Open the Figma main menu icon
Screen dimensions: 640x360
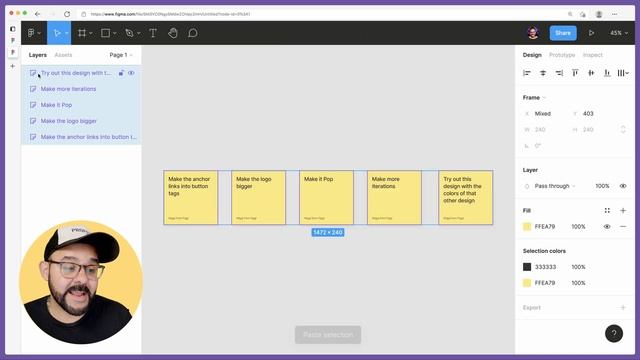31,33
